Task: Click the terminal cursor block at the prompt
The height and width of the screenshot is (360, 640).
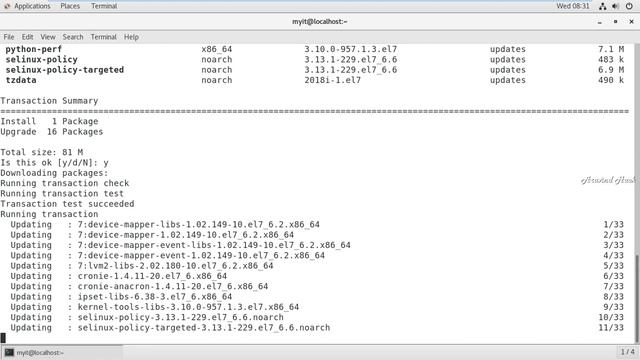Action: tap(3, 338)
